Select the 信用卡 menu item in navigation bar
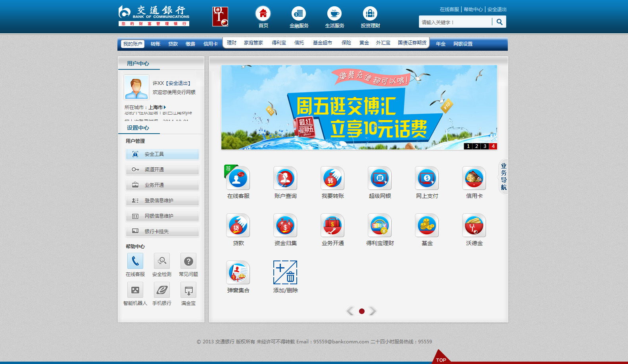The width and height of the screenshot is (628, 364). coord(211,44)
